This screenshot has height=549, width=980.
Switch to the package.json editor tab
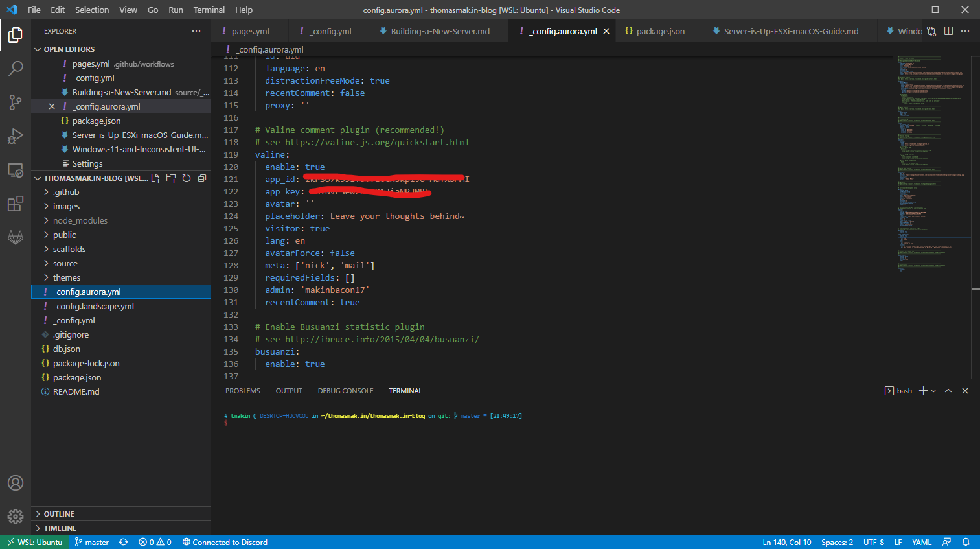pyautogui.click(x=661, y=31)
